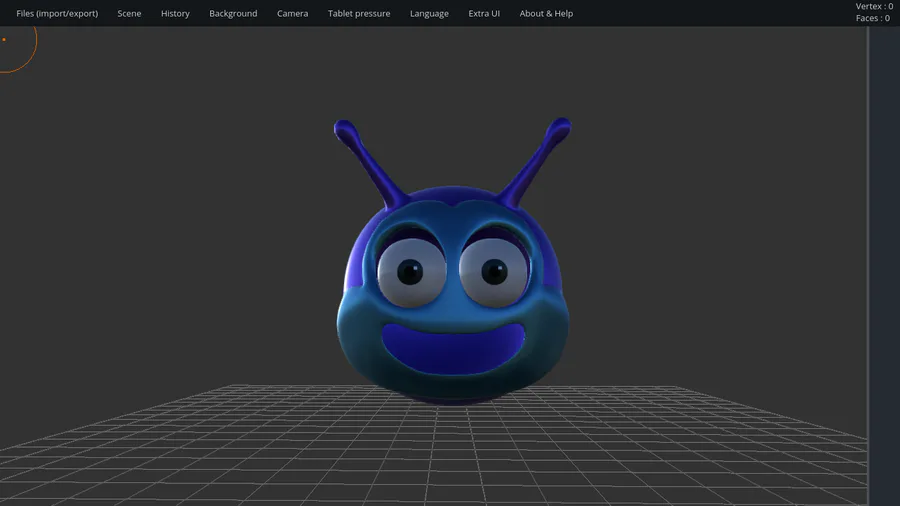Image resolution: width=900 pixels, height=506 pixels.
Task: Open the Camera menu
Action: pyautogui.click(x=293, y=13)
